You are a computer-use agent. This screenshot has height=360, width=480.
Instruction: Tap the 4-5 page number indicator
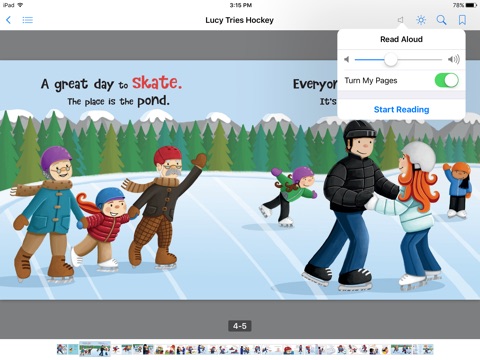240,326
